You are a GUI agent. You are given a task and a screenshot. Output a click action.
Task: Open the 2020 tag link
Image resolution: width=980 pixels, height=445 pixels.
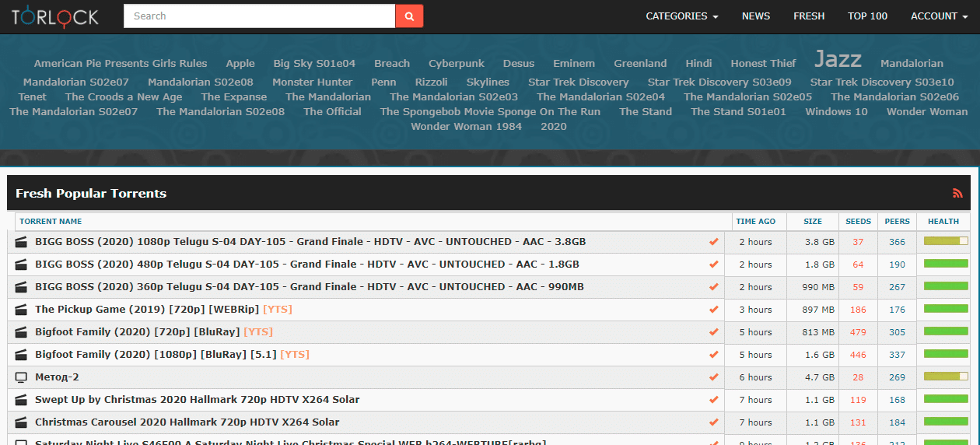(554, 127)
